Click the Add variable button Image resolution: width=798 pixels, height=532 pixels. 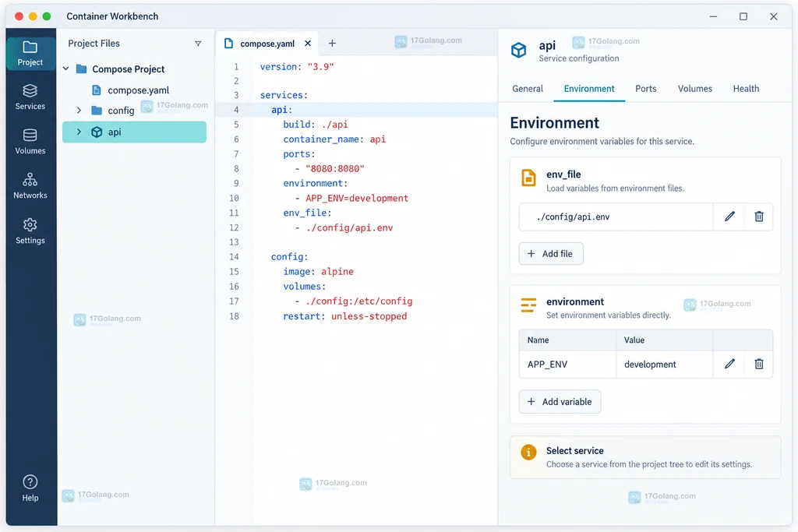560,402
